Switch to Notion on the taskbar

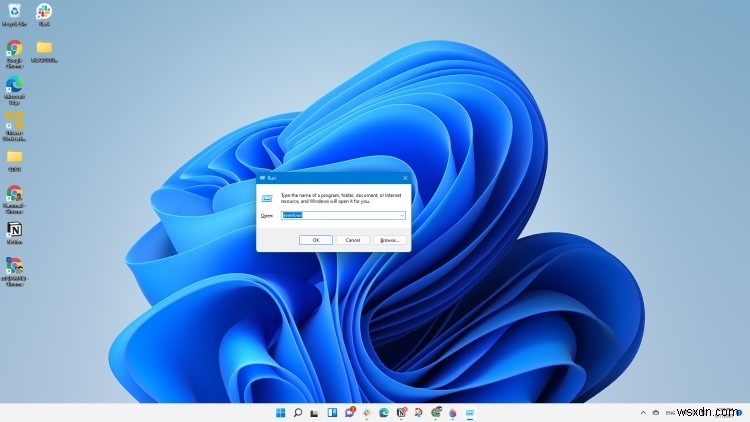pos(401,412)
